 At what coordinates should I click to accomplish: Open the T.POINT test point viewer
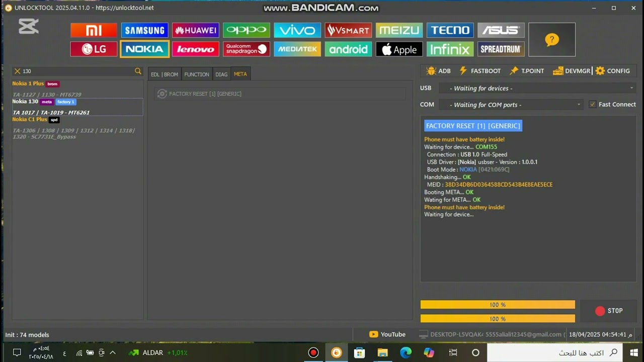click(527, 71)
